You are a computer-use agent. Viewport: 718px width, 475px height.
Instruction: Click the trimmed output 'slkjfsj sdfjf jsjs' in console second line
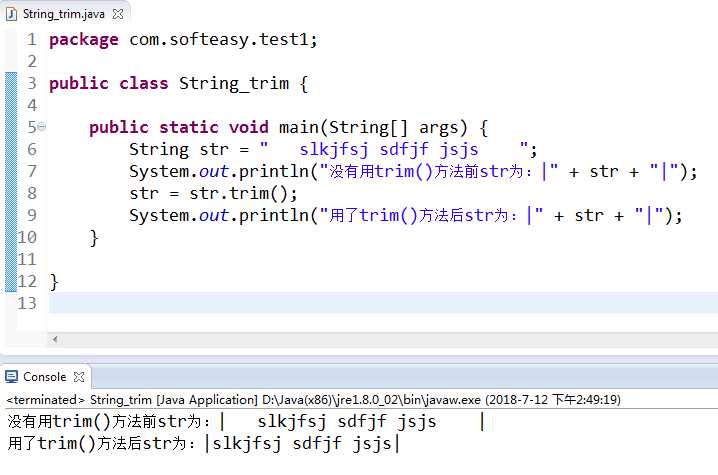pos(302,443)
